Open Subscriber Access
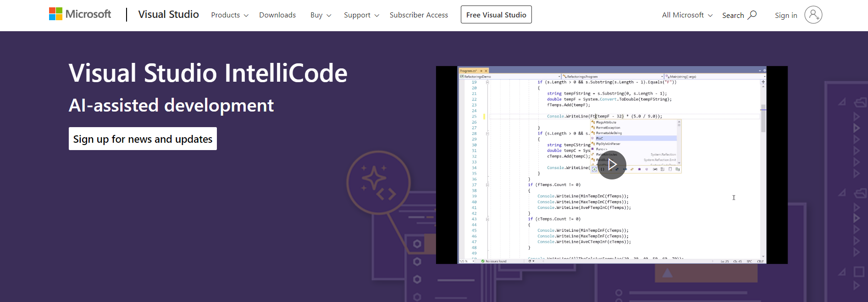Image resolution: width=868 pixels, height=302 pixels. point(419,15)
